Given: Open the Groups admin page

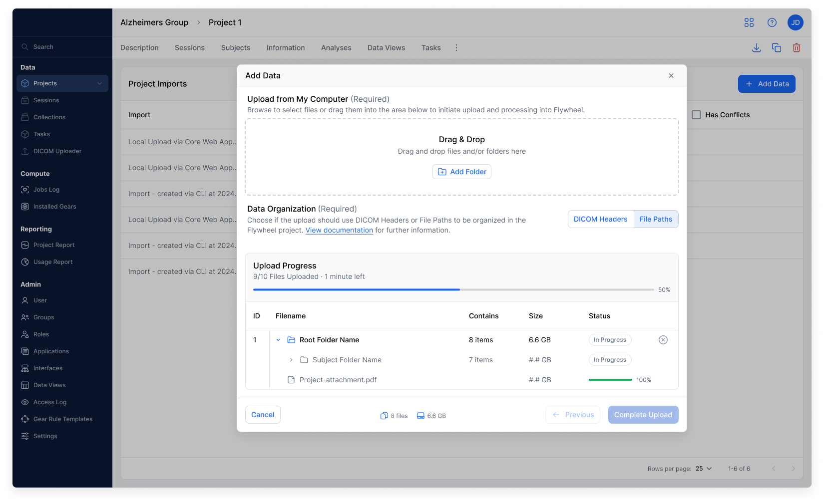Looking at the screenshot, I should point(62,317).
